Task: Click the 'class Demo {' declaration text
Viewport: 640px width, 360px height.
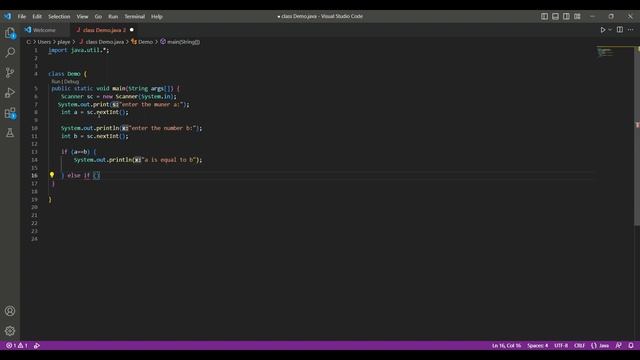Action: click(67, 74)
